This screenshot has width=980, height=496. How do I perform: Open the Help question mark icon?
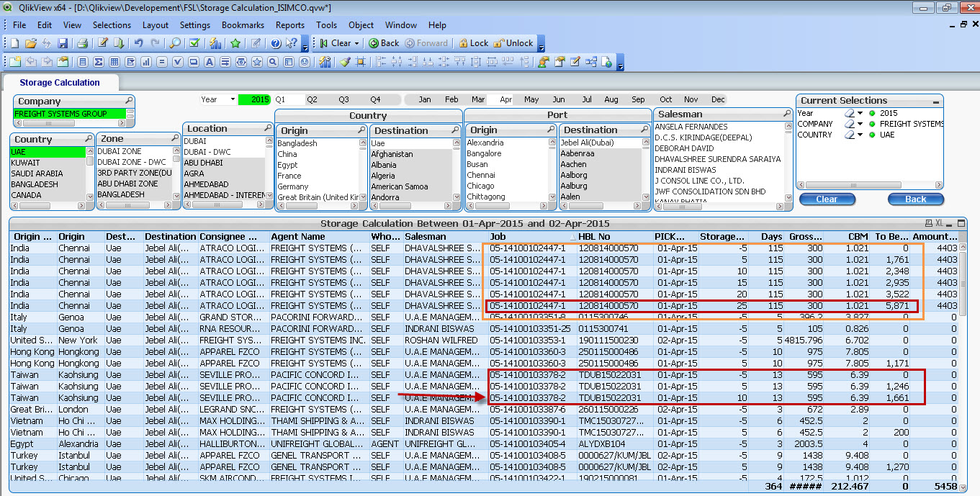275,43
